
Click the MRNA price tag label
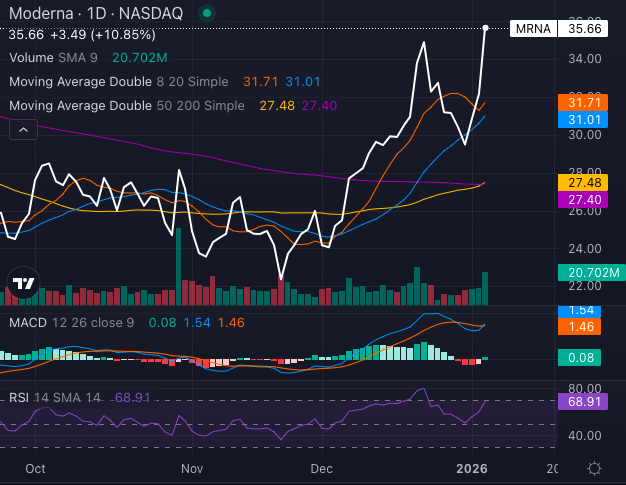pos(530,29)
